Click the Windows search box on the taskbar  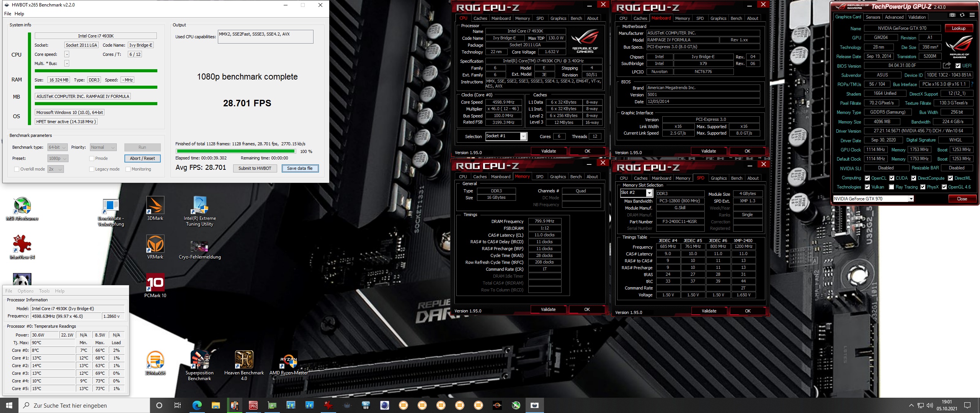(x=84, y=405)
